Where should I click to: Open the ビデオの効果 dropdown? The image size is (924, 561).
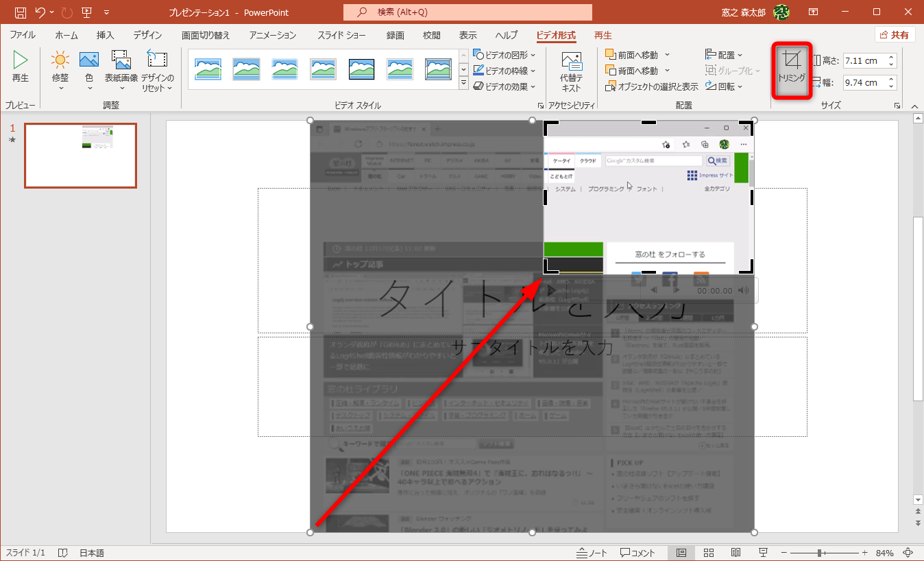point(505,86)
